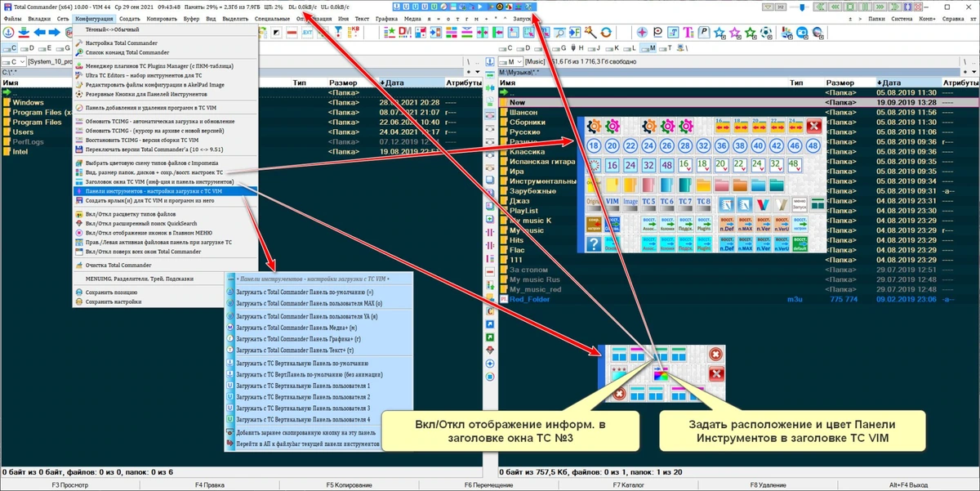Screen dimensions: 980x491
Task: Select TC 8 button in settings popup
Action: click(x=704, y=203)
